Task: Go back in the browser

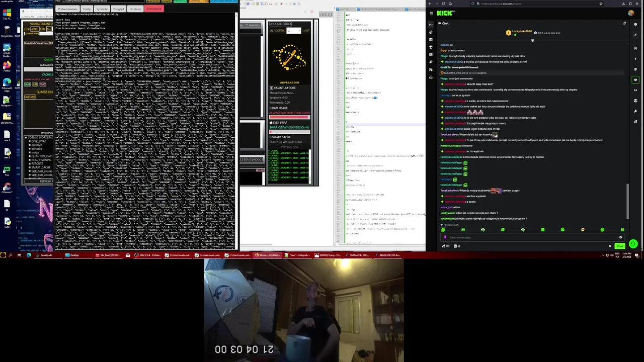Action: point(430,4)
